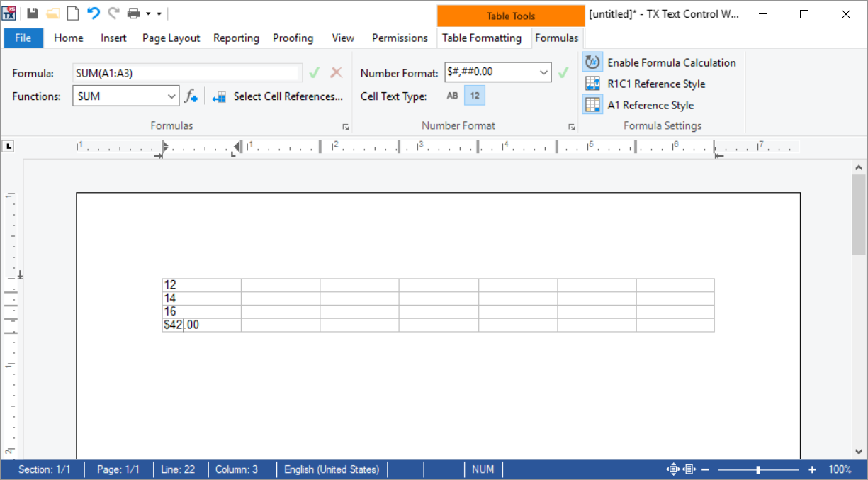Open the Functions SUM dropdown
Screen dimensions: 868x480
tap(172, 96)
